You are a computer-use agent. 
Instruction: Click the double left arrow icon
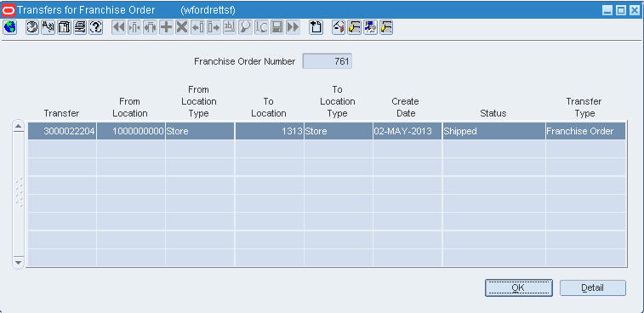[119, 27]
